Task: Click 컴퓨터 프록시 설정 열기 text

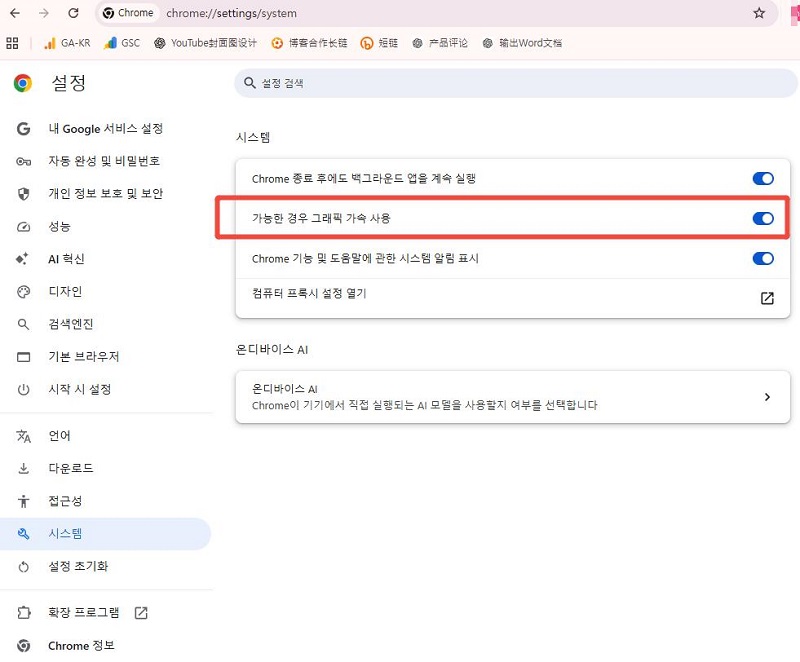Action: (309, 293)
